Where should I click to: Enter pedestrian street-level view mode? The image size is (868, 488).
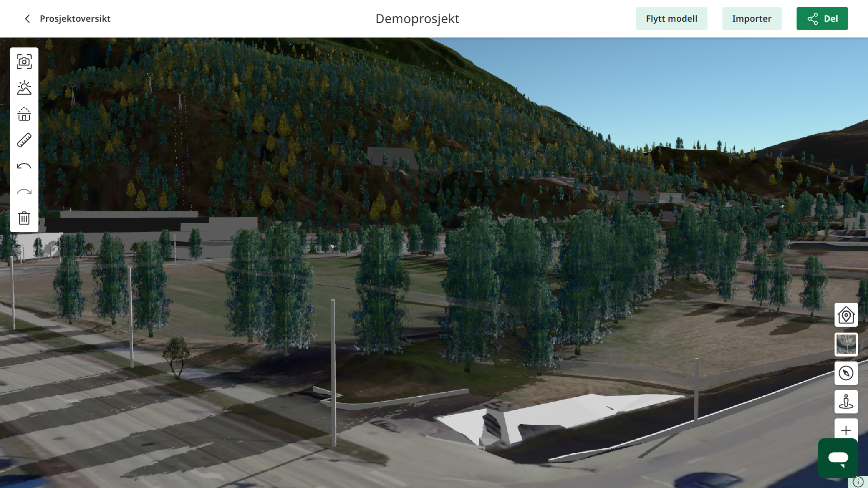(846, 402)
